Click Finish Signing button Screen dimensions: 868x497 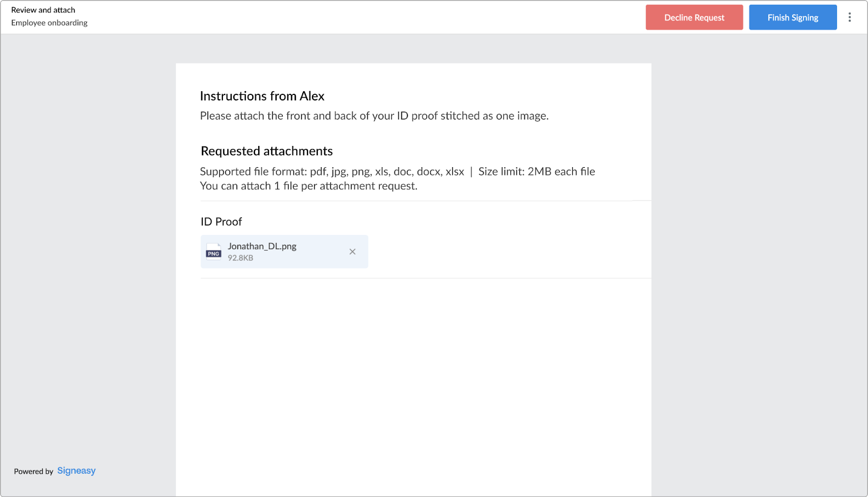pyautogui.click(x=793, y=17)
